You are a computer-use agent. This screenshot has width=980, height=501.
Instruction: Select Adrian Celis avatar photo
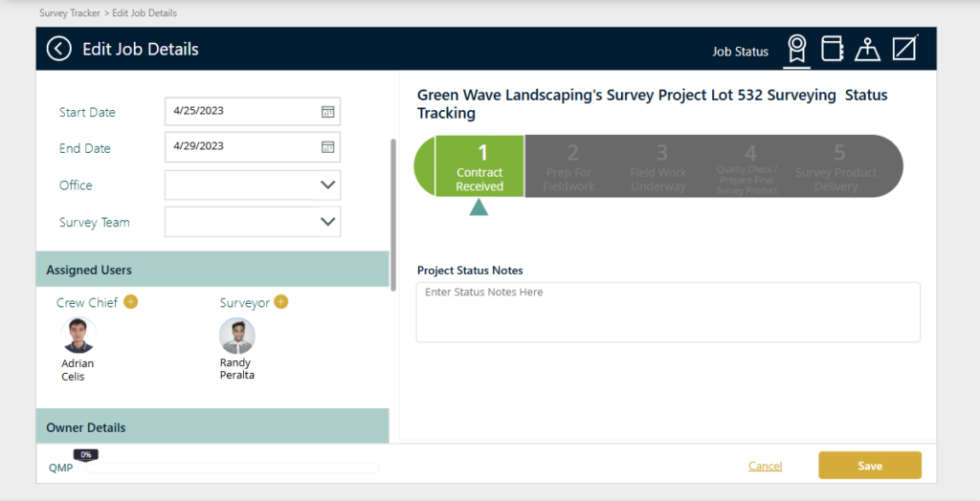pos(78,336)
